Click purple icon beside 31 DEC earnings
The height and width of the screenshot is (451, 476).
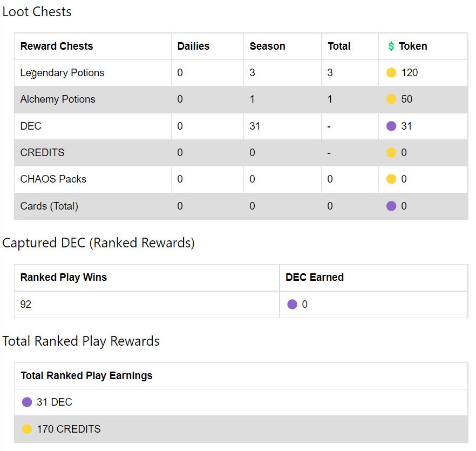tap(27, 402)
